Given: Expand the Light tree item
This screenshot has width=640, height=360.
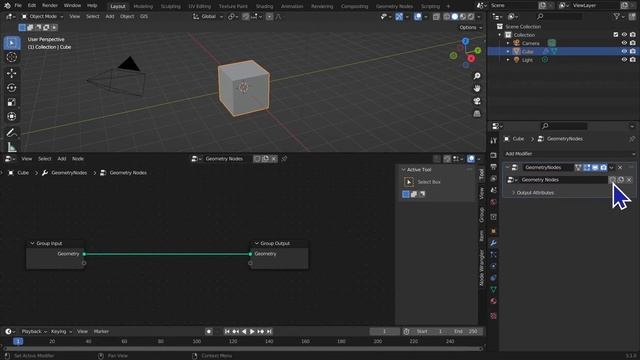Looking at the screenshot, I should pyautogui.click(x=508, y=60).
